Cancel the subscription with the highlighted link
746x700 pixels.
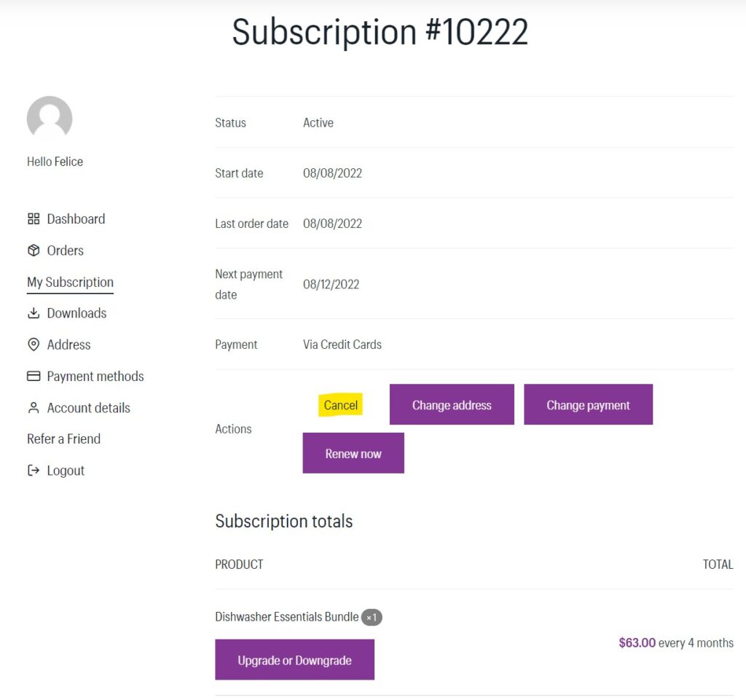tap(339, 404)
